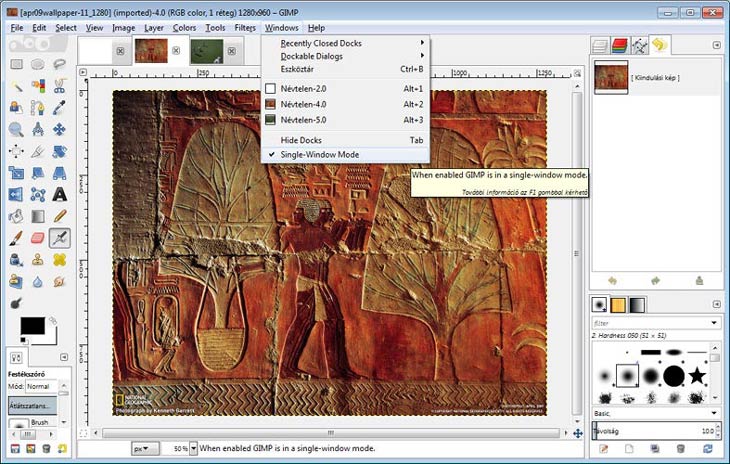The height and width of the screenshot is (464, 730).
Task: Disable Single-Window Mode checkmark item
Action: point(319,155)
